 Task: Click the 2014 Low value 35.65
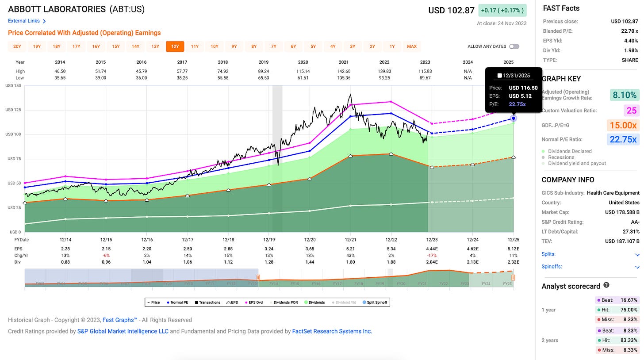tap(60, 77)
